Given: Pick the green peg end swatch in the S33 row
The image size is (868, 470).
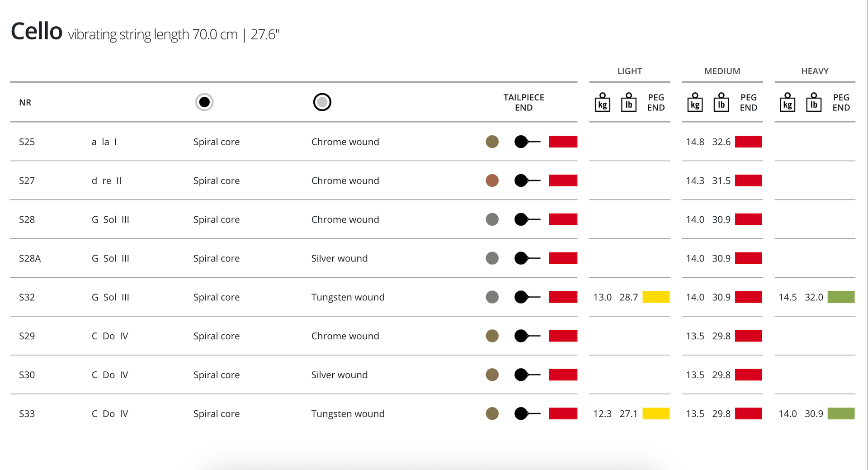Looking at the screenshot, I should pos(841,413).
